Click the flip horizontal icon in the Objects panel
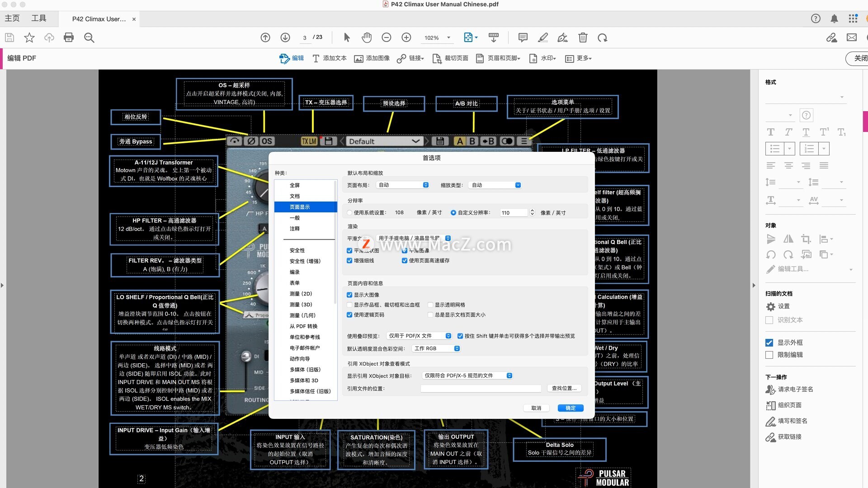Image resolution: width=868 pixels, height=488 pixels. 788,239
